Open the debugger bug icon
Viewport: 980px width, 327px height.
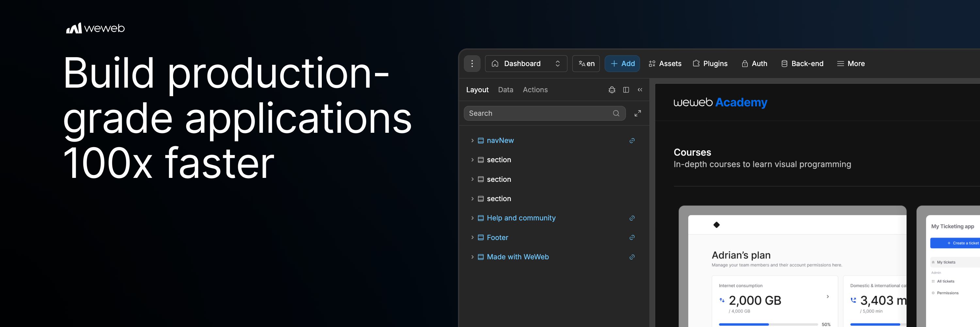point(612,90)
